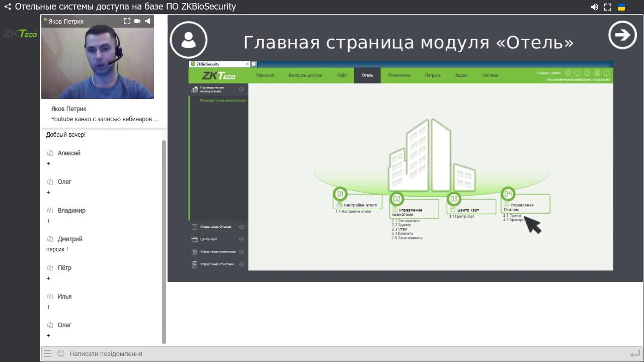Select the Отель tab

(x=367, y=75)
